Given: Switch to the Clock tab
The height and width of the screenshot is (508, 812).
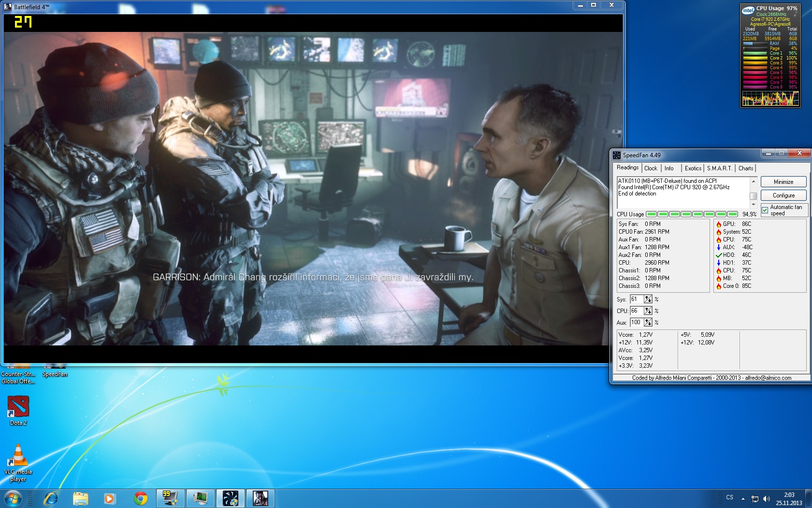Looking at the screenshot, I should click(x=651, y=168).
